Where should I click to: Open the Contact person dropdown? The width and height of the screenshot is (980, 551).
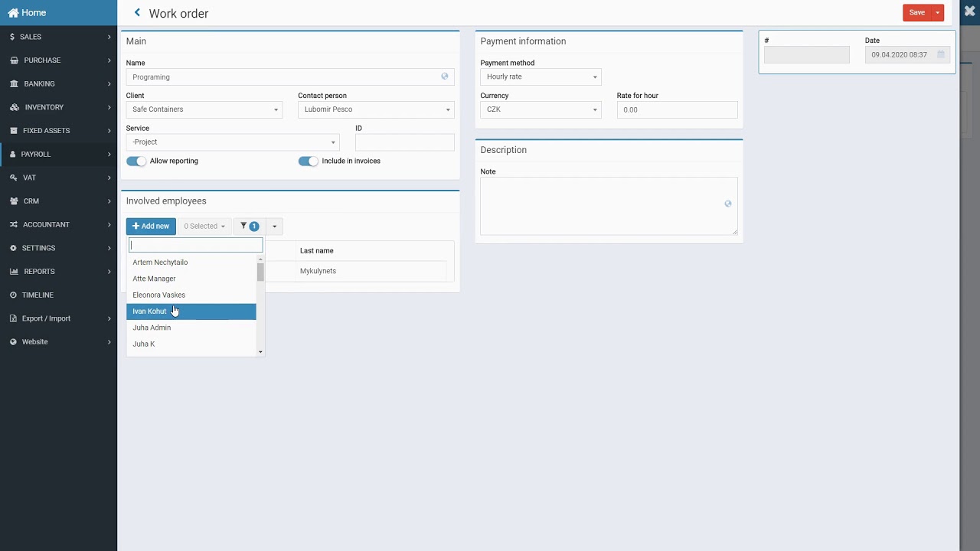pyautogui.click(x=376, y=109)
